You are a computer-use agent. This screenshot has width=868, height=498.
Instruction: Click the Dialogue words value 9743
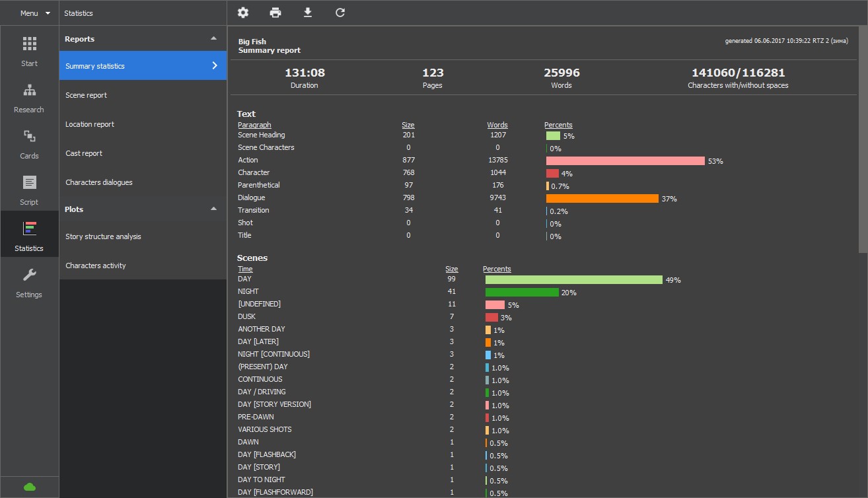497,197
